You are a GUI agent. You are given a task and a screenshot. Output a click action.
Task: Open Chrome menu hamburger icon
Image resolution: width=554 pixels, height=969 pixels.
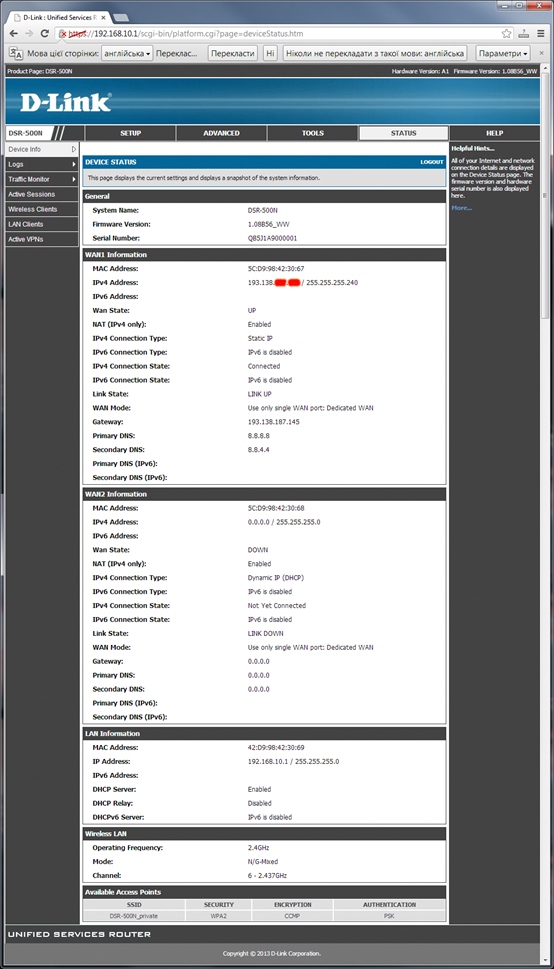[x=540, y=33]
